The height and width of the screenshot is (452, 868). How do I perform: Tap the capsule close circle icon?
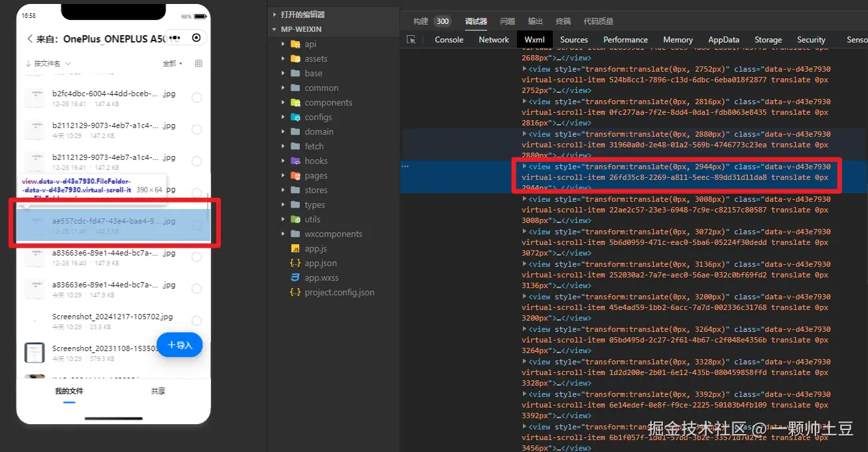(196, 38)
